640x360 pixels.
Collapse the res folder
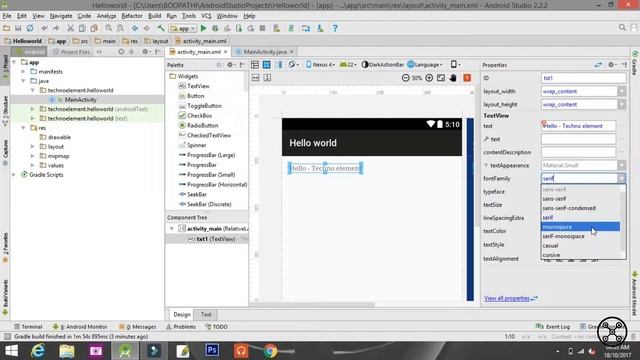(23, 128)
